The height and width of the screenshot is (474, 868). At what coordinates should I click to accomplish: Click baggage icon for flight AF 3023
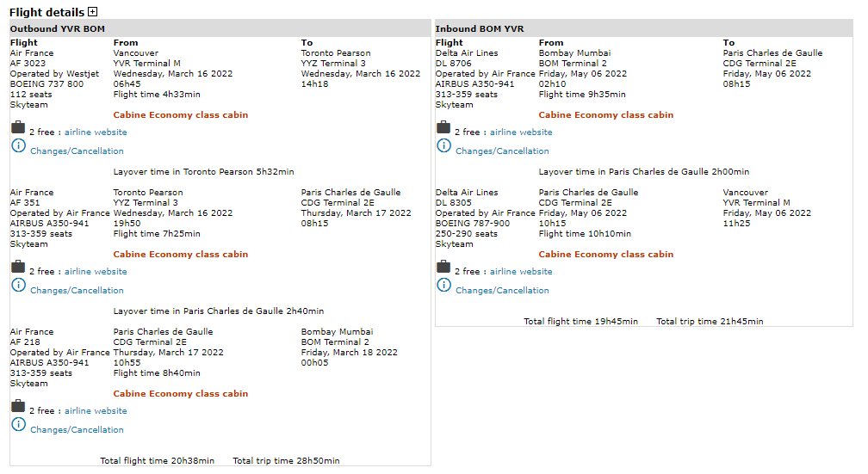click(x=18, y=128)
